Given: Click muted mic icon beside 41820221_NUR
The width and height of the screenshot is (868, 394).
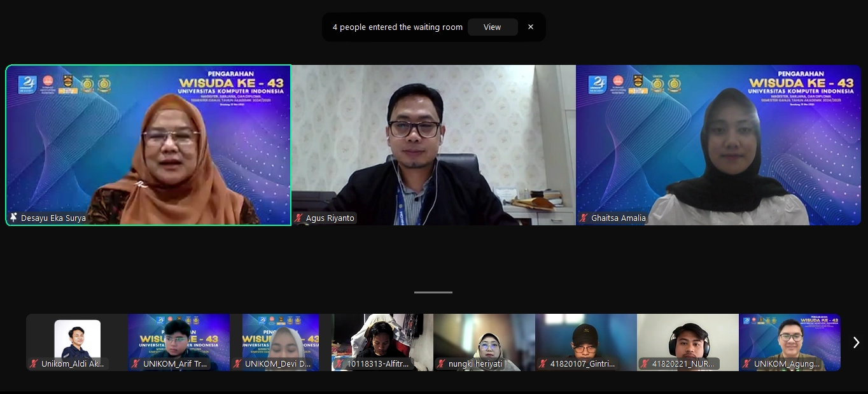Looking at the screenshot, I should [645, 364].
